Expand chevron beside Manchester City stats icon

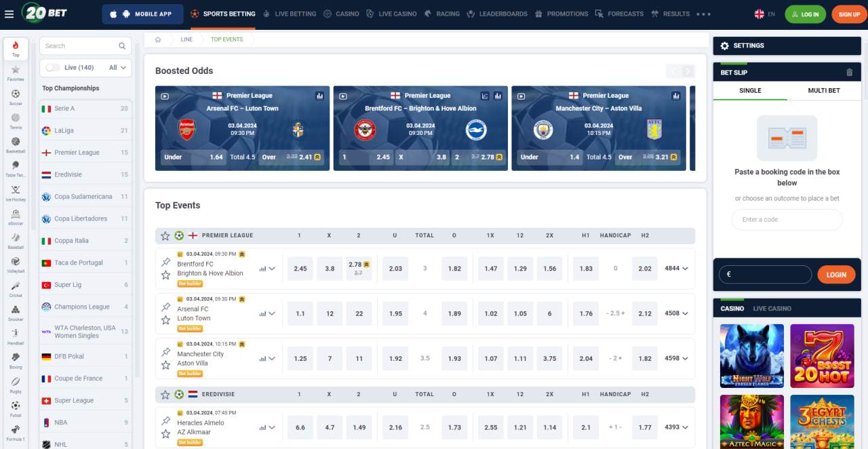pos(273,358)
